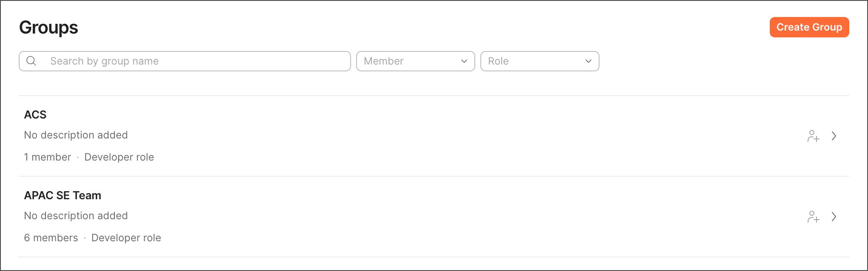Open the APAC SE Team group name
The image size is (868, 271).
click(63, 195)
